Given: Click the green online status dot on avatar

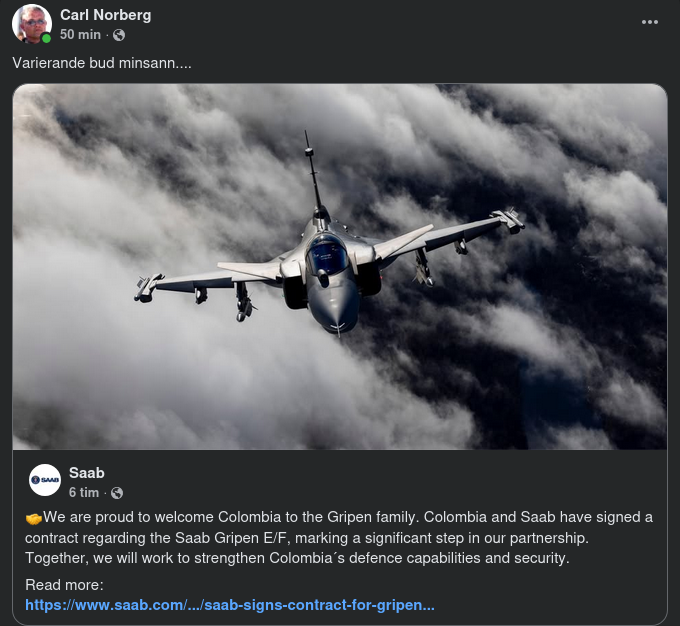Looking at the screenshot, I should (46, 39).
